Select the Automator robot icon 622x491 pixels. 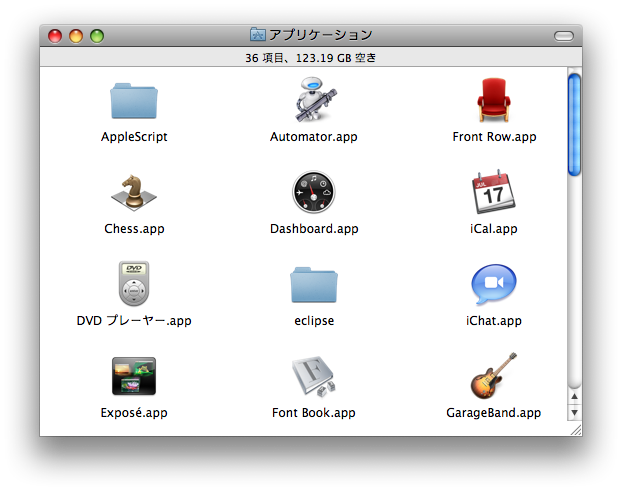click(x=315, y=99)
